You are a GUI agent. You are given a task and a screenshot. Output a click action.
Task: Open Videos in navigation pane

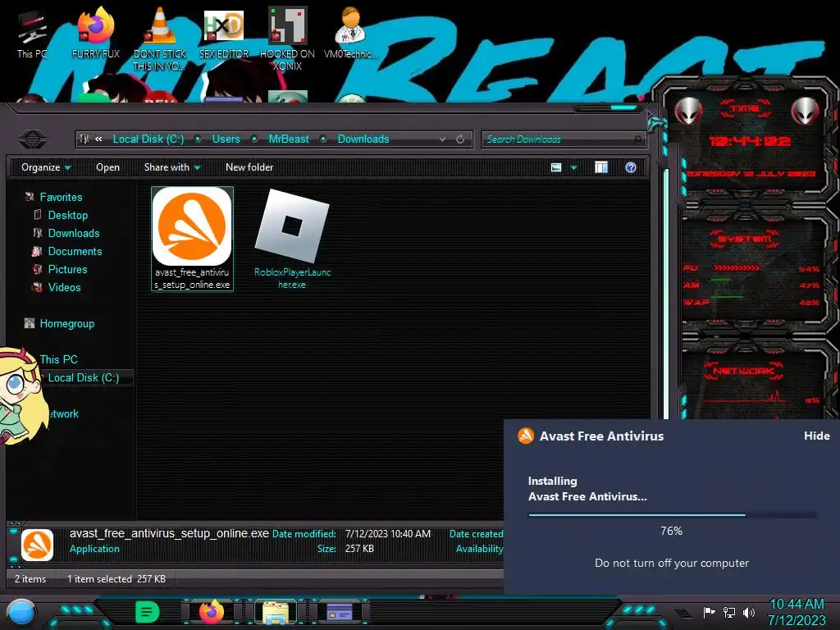(64, 288)
